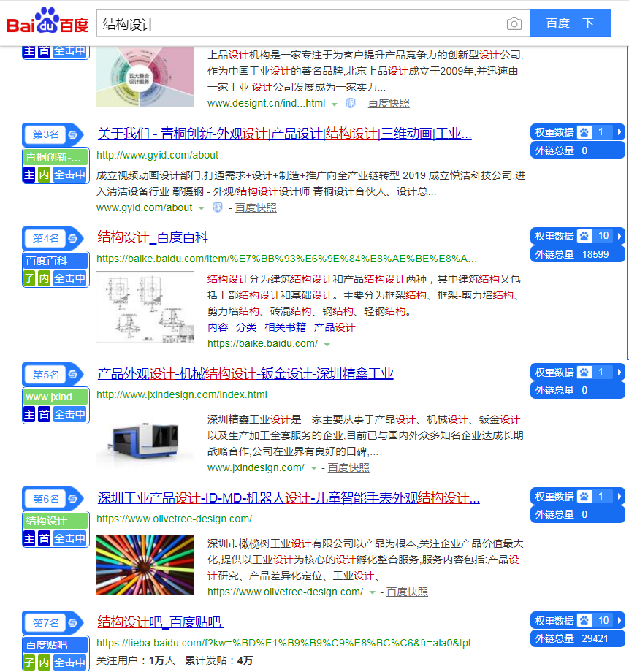Screen dimensions: 629x672
Task: Open the 深圳工业产品设计-ID-MD result title
Action: (289, 498)
